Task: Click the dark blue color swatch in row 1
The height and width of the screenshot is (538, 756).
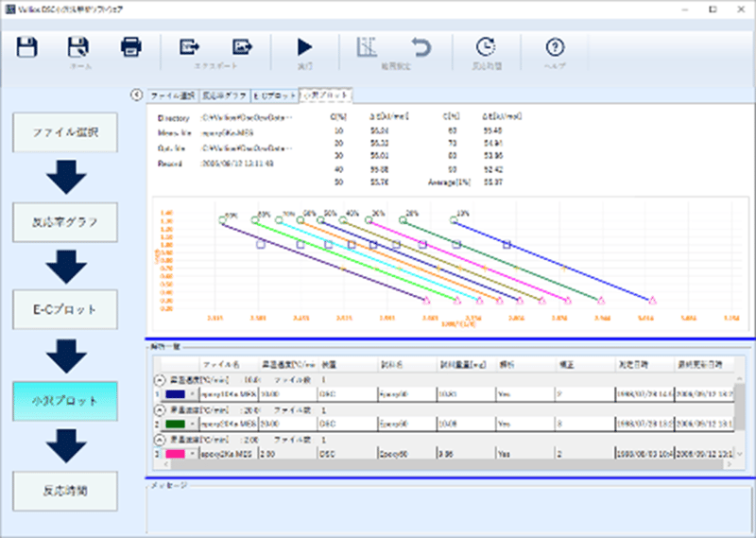Action: coord(175,394)
